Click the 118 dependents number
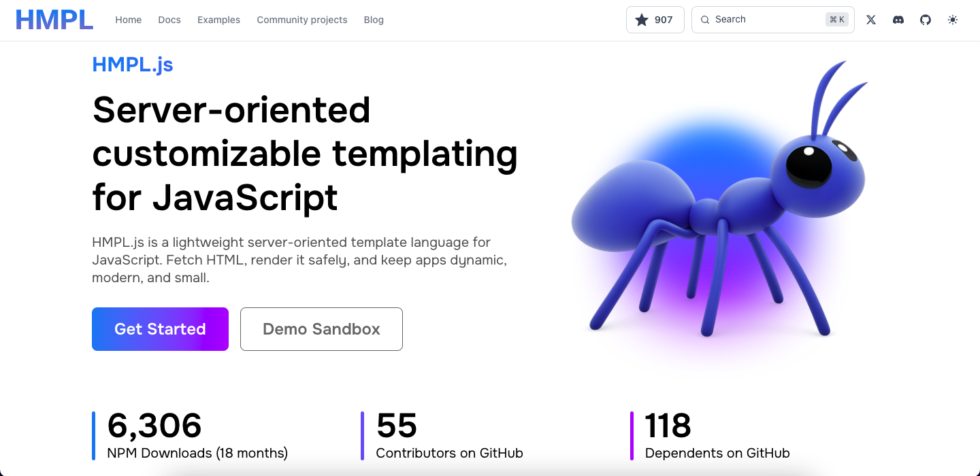980x476 pixels. 668,426
